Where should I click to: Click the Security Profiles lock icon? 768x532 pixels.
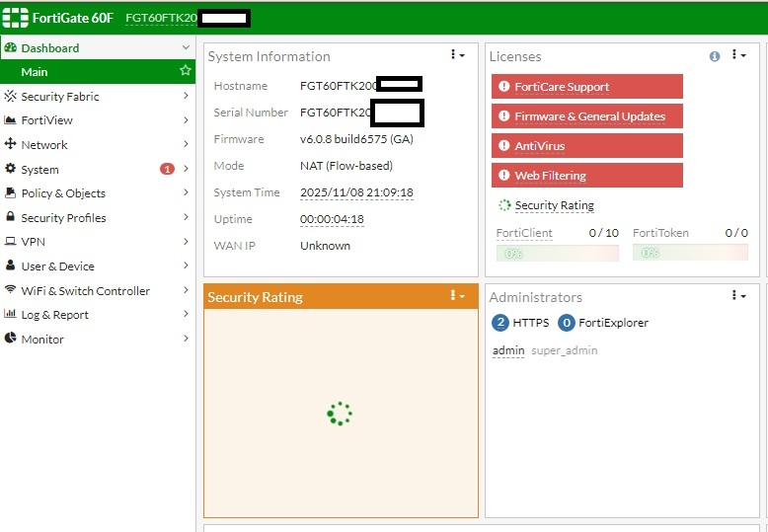point(10,216)
